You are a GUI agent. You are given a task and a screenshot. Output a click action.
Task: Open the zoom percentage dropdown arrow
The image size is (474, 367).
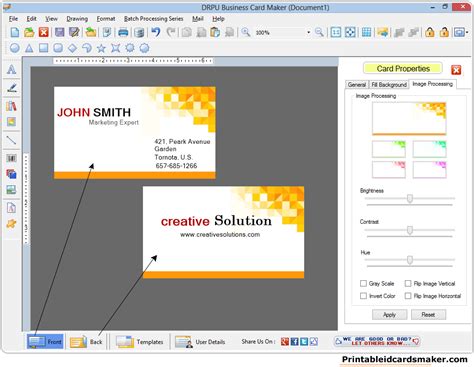tap(309, 32)
